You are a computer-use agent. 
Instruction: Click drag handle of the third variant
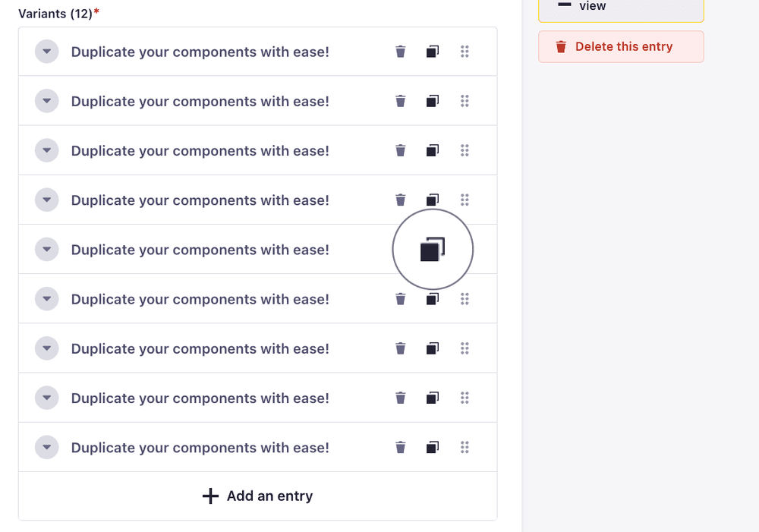(x=465, y=150)
